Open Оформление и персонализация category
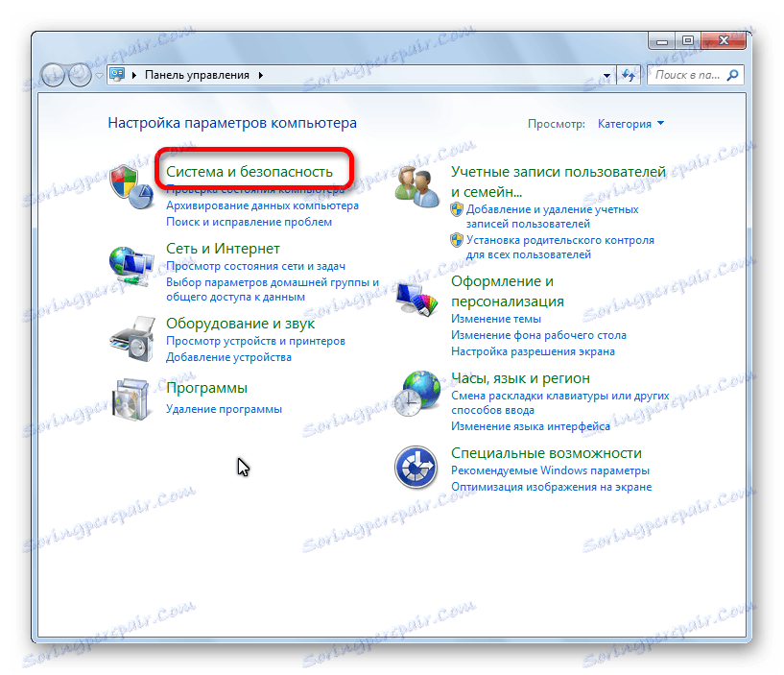Image resolution: width=784 pixels, height=675 pixels. [x=508, y=291]
